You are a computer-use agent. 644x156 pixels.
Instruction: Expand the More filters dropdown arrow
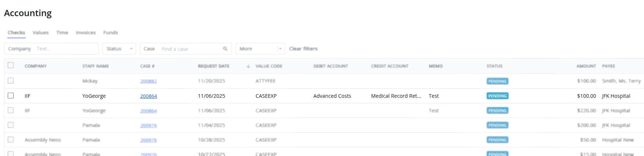(280, 49)
